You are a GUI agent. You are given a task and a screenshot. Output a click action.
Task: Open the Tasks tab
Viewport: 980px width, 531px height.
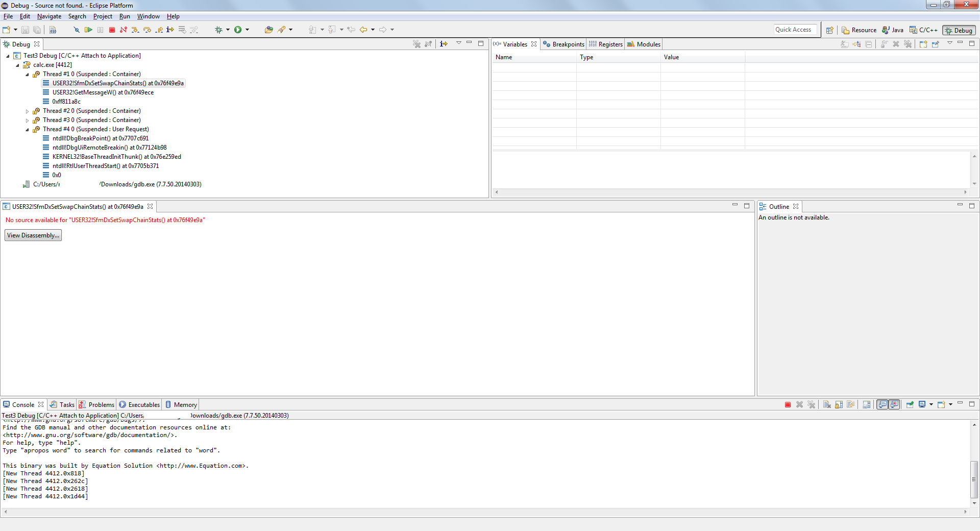(62, 405)
